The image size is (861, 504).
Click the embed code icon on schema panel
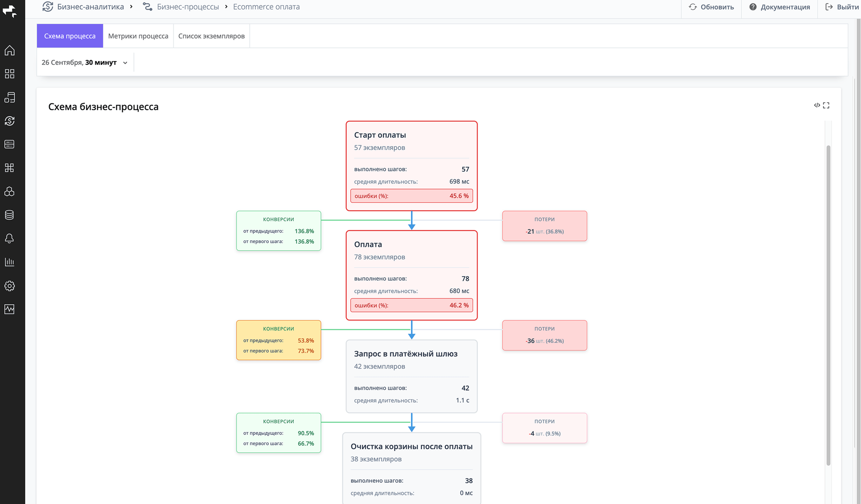coord(817,105)
